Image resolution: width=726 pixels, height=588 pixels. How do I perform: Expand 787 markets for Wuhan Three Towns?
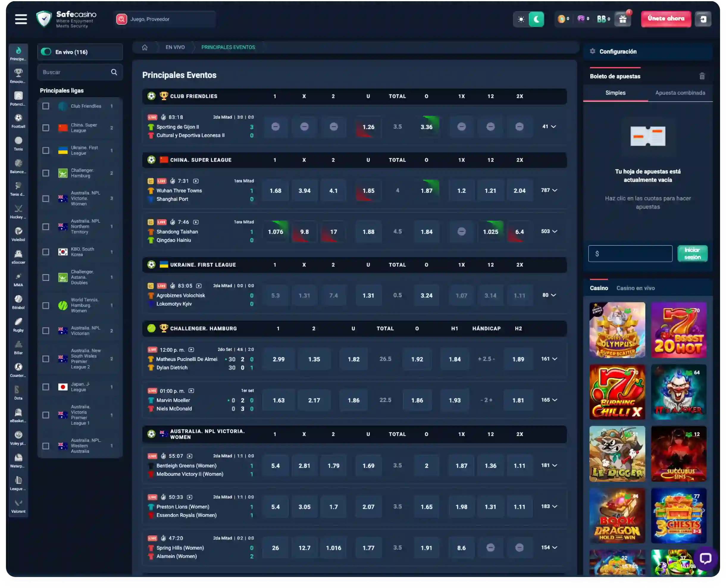(x=549, y=190)
